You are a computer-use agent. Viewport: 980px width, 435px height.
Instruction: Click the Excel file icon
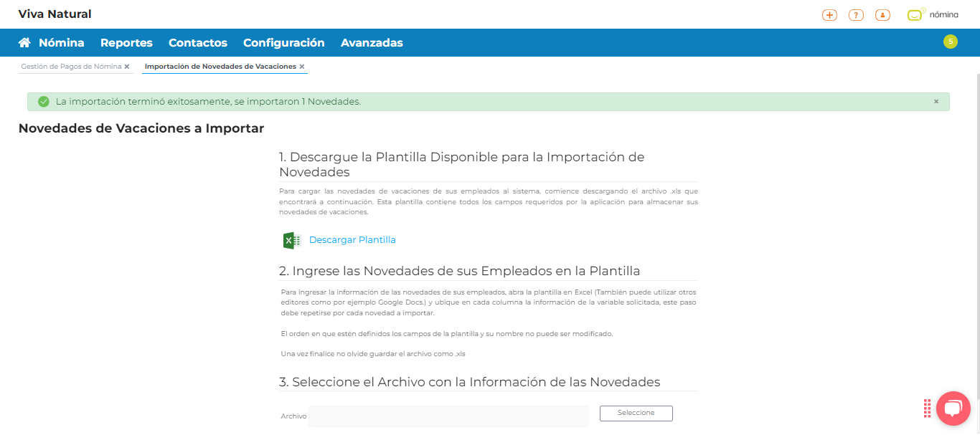coord(291,240)
